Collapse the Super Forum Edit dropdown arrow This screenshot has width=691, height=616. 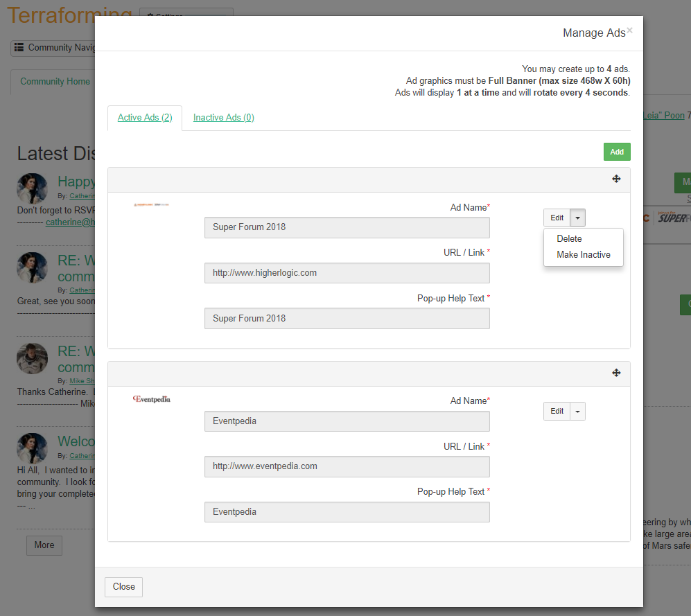point(579,218)
